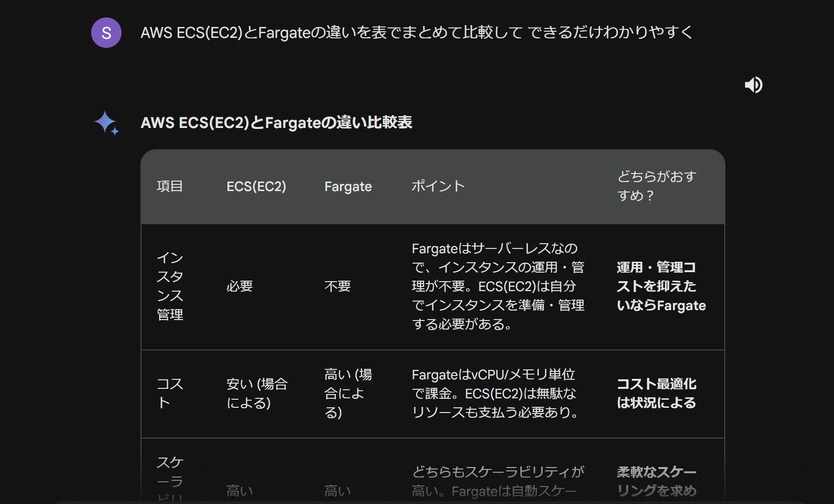Click the "ECS(EC2)" column header
This screenshot has width=834, height=504.
[256, 186]
